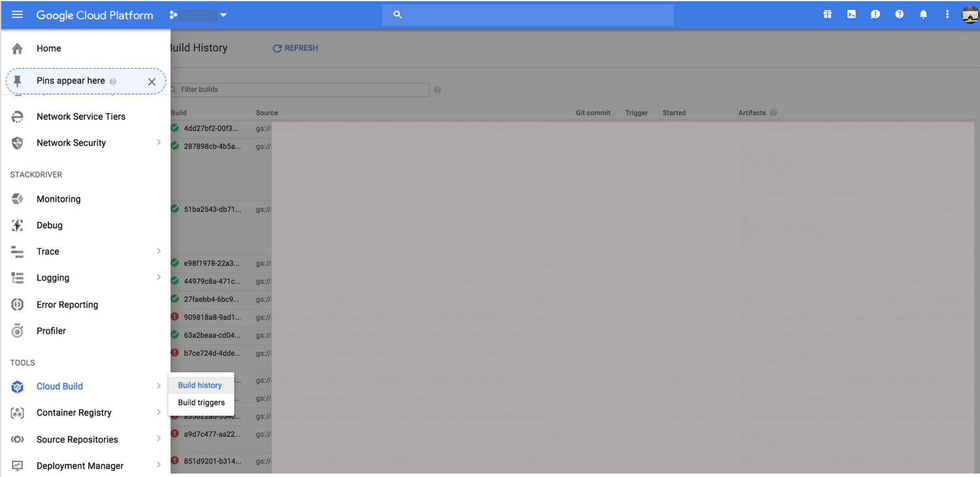The width and height of the screenshot is (980, 477).
Task: Expand Deployment Manager submenu arrow
Action: click(x=158, y=465)
